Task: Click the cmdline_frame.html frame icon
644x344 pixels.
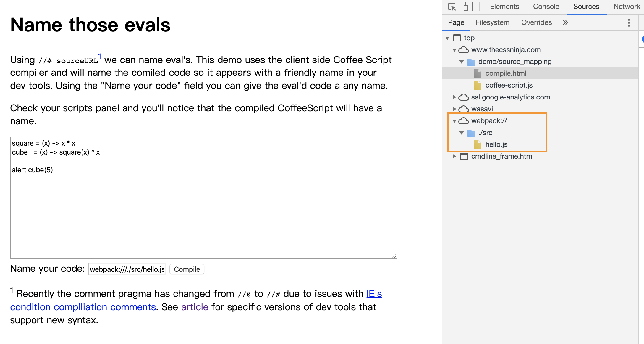Action: coord(464,156)
